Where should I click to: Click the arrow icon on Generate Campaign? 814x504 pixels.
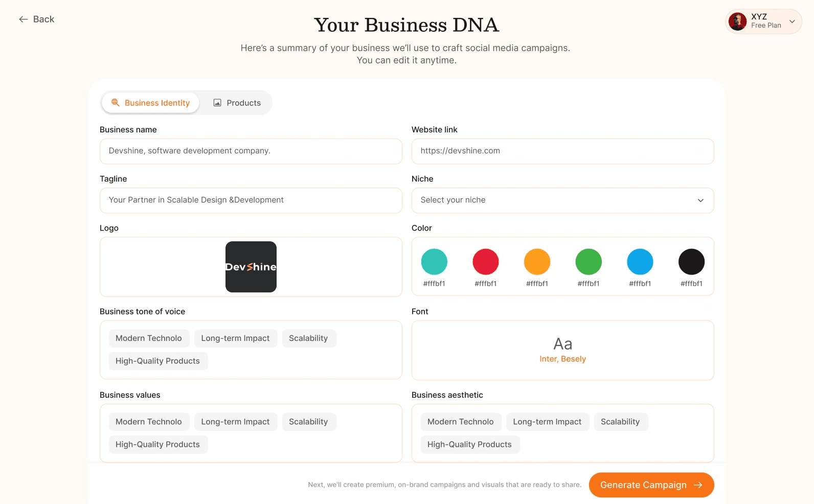coord(698,485)
